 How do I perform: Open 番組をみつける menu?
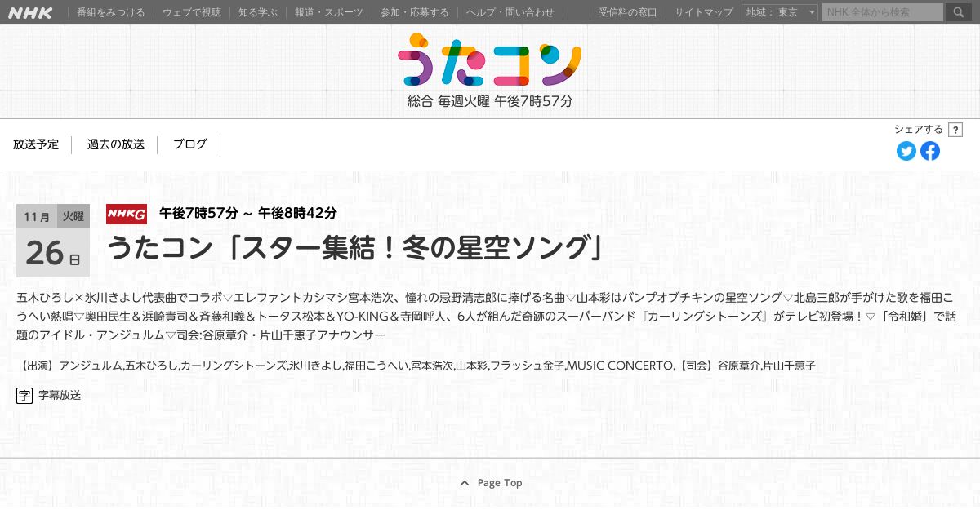coord(111,12)
